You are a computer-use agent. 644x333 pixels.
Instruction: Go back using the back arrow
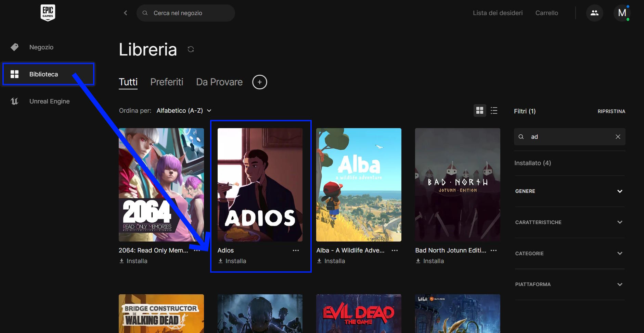126,13
